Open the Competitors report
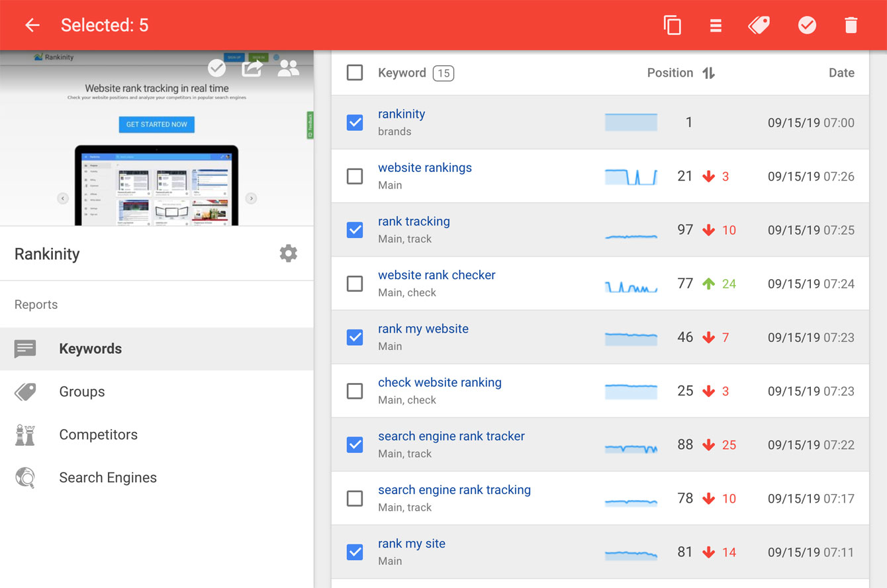This screenshot has height=588, width=887. 157,435
